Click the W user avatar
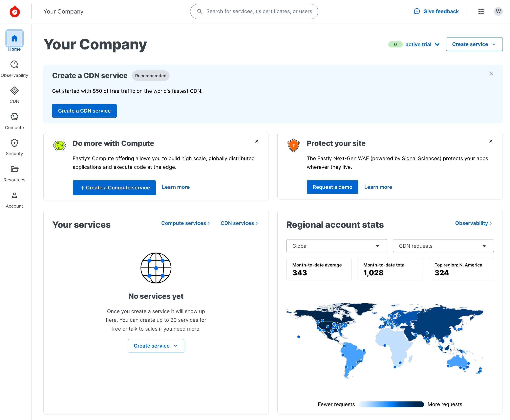Image resolution: width=510 pixels, height=420 pixels. [x=498, y=11]
